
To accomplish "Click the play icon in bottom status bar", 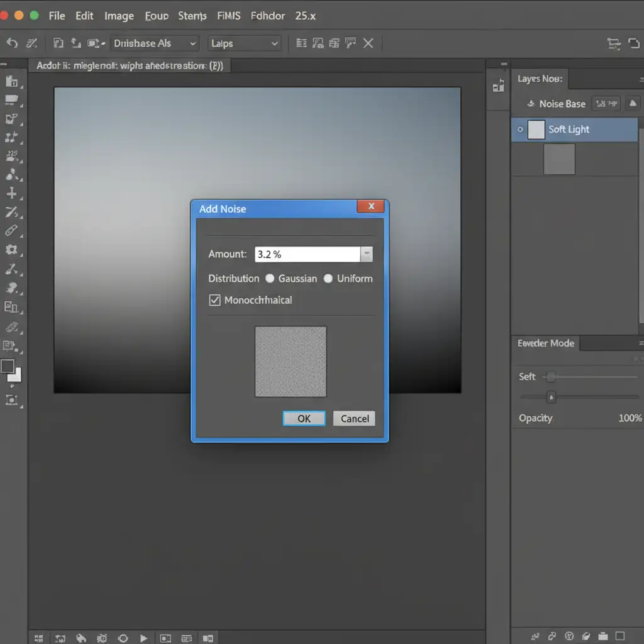I will (144, 638).
